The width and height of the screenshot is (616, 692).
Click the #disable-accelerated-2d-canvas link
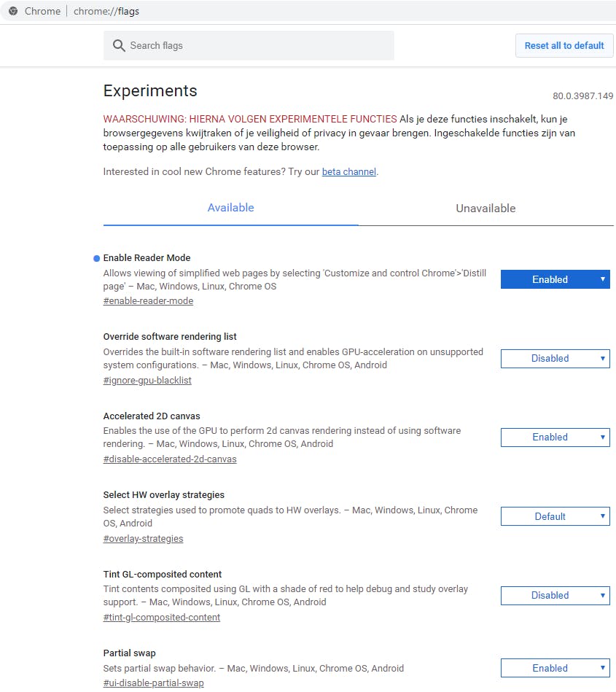coord(170,459)
